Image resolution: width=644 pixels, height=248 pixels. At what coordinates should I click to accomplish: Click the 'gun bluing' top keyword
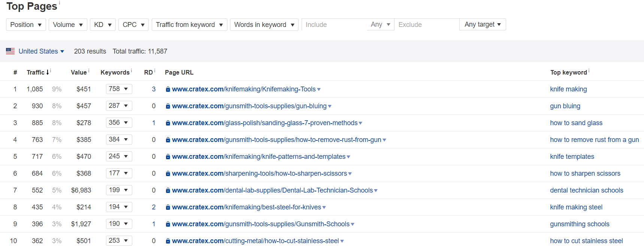[565, 106]
